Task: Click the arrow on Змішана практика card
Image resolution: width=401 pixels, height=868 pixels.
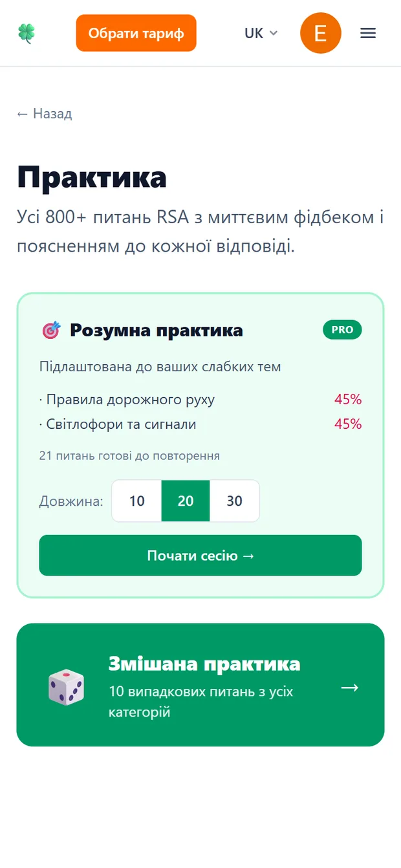Action: (x=350, y=687)
